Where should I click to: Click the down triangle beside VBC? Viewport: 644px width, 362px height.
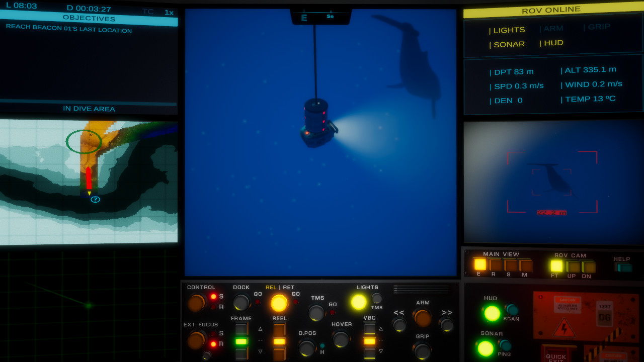[381, 350]
